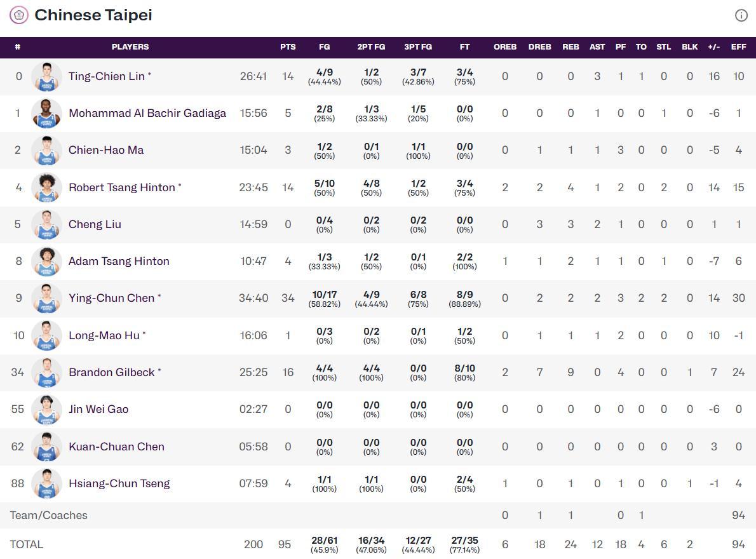This screenshot has width=756, height=559.
Task: Select the 2PT FG column header
Action: click(371, 47)
